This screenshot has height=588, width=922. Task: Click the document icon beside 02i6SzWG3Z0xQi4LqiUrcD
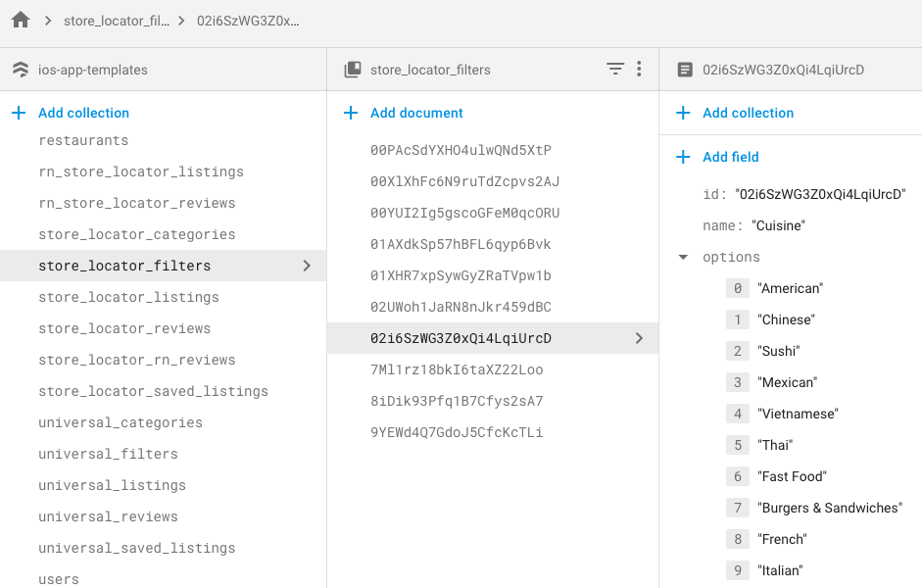[683, 69]
